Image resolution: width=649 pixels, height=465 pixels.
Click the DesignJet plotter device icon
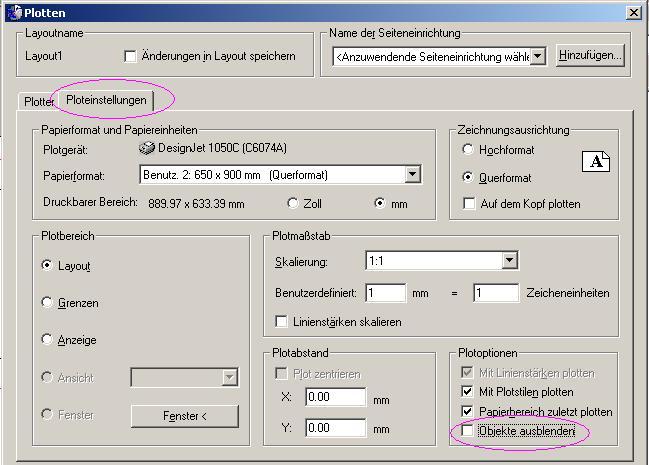click(x=147, y=148)
